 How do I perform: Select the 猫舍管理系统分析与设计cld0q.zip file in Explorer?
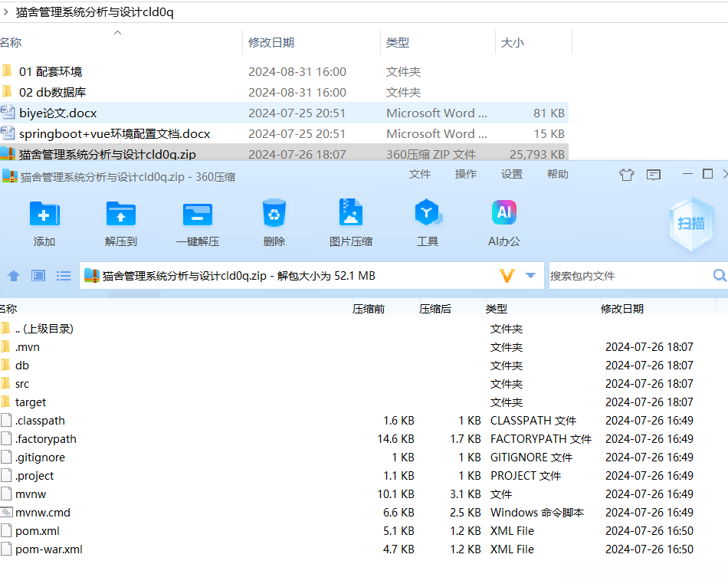284,153
